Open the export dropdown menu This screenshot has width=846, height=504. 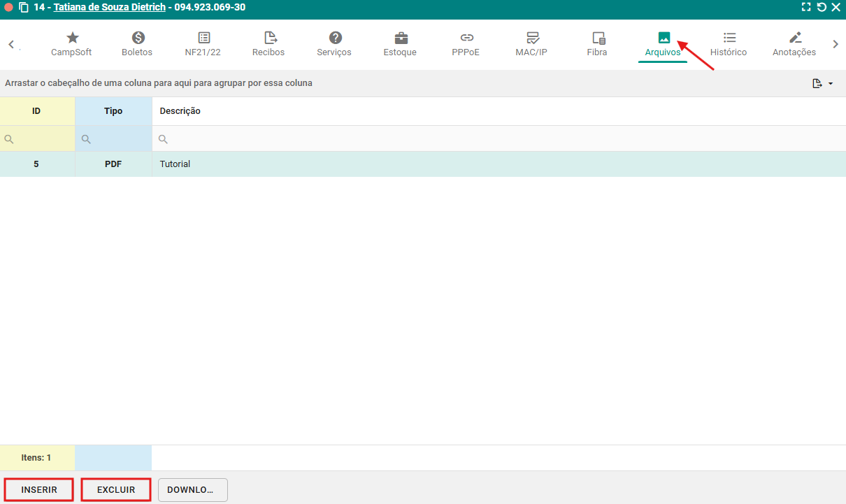[x=823, y=84]
